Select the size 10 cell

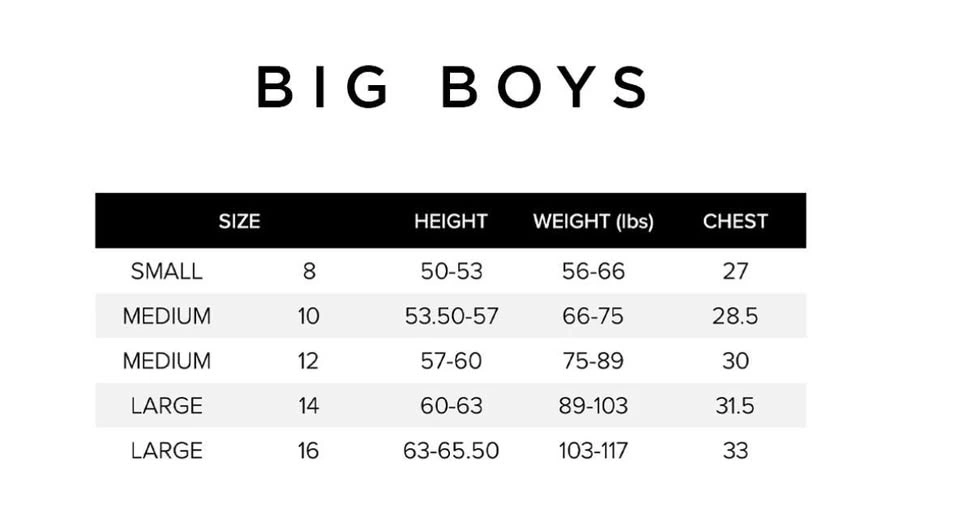308,316
